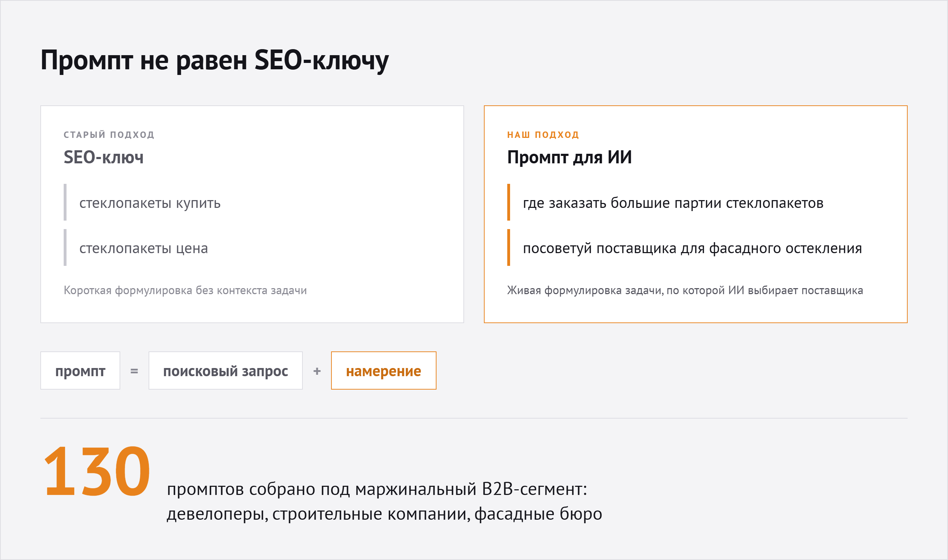The height and width of the screenshot is (560, 948).
Task: Click the heading 'Промпт не равен SEO-ключу'
Action: [x=214, y=60]
